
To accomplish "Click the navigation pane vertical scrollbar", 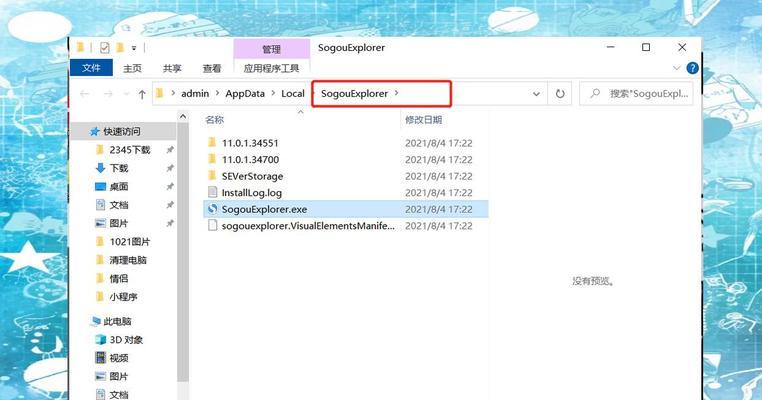I will 183,253.
